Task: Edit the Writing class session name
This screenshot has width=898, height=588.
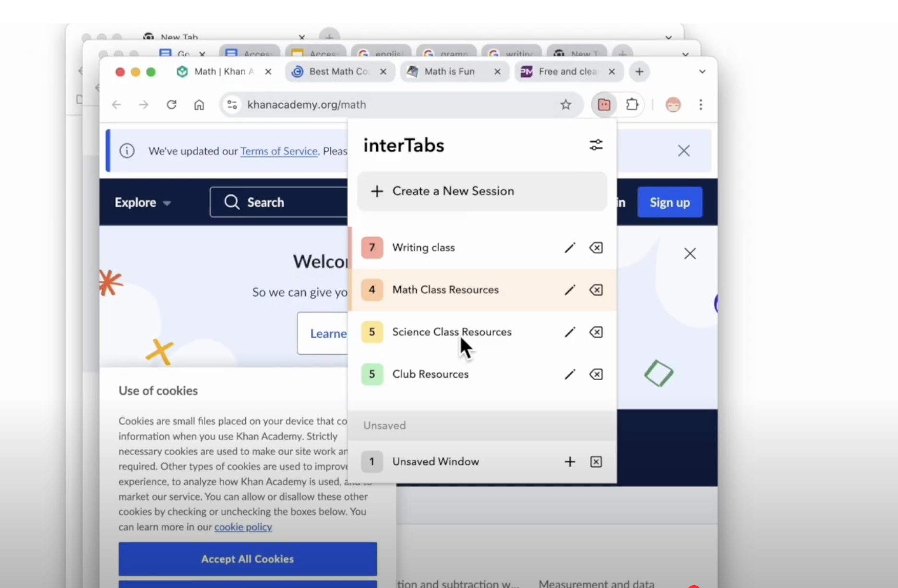Action: pos(570,248)
